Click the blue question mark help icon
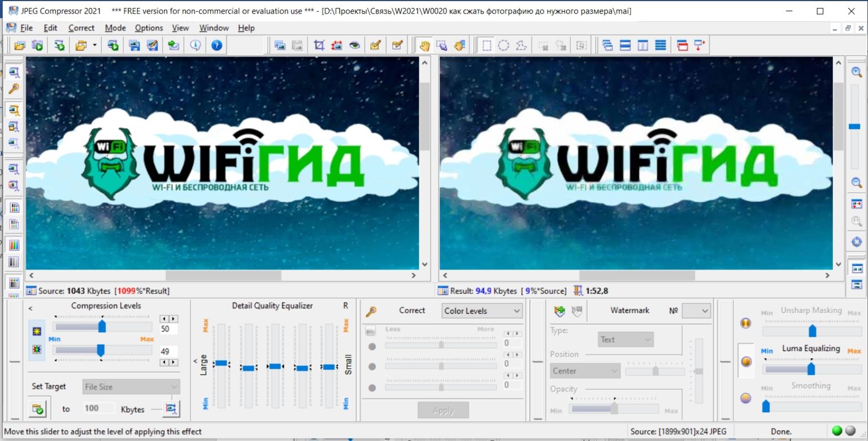 216,46
